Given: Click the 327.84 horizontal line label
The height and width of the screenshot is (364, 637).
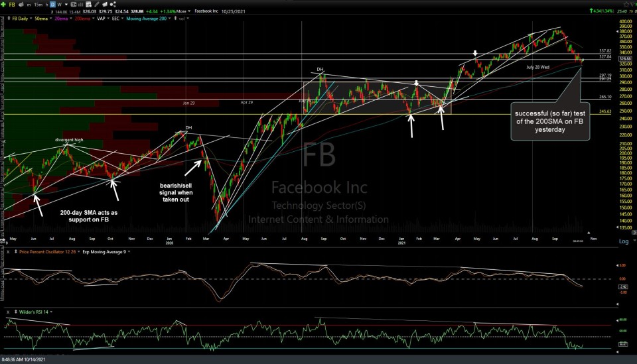Looking at the screenshot, I should pos(605,57).
